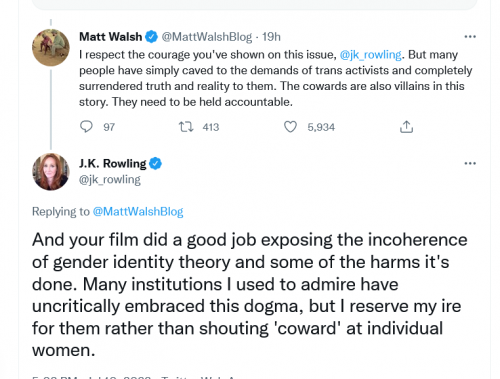The image size is (500, 379).
Task: View the 5,934 likes count
Action: [321, 127]
